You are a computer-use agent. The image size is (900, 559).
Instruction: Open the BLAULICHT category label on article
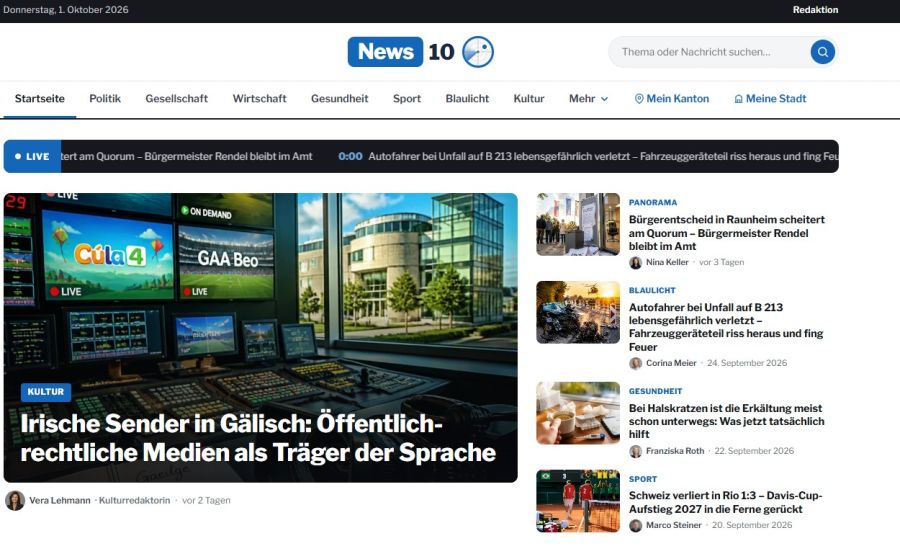coord(652,290)
